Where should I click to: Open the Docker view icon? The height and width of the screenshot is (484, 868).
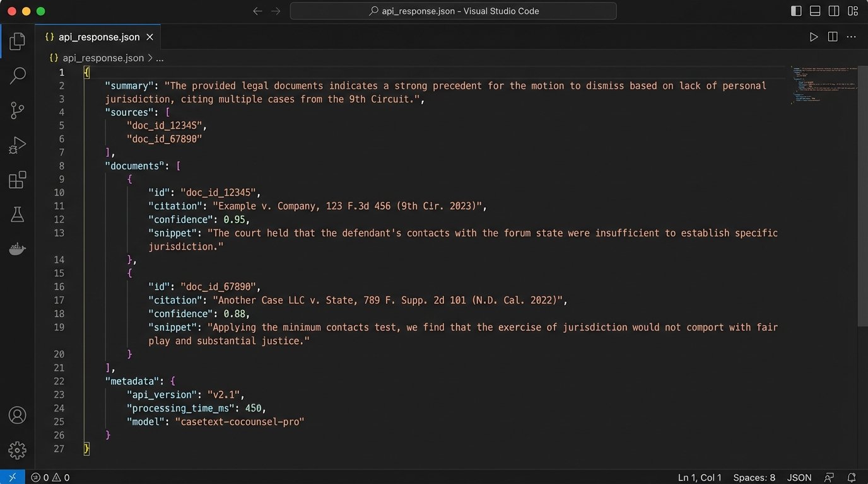[x=17, y=250]
